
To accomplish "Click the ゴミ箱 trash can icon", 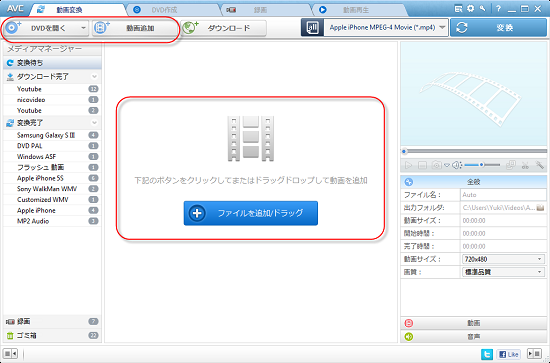I will click(x=10, y=336).
